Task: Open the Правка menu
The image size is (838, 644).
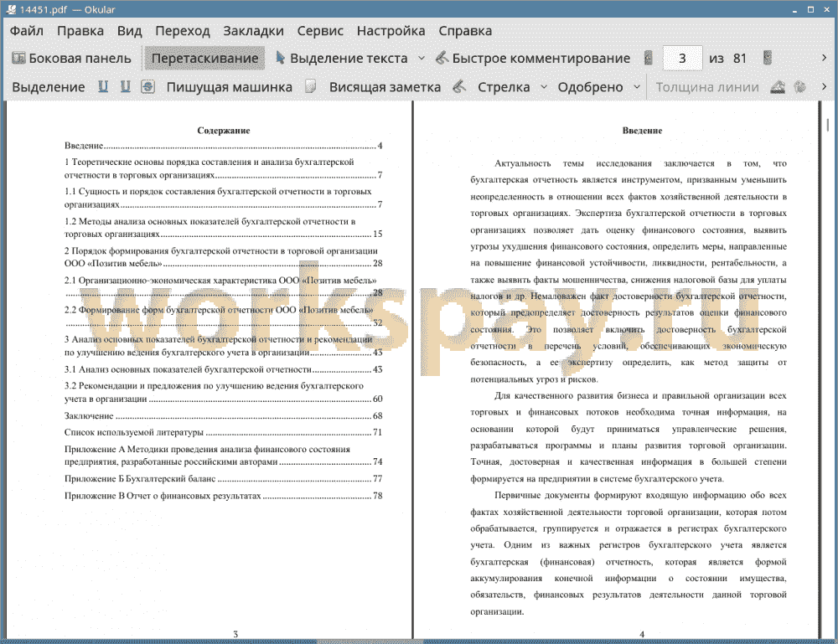Action: click(80, 31)
